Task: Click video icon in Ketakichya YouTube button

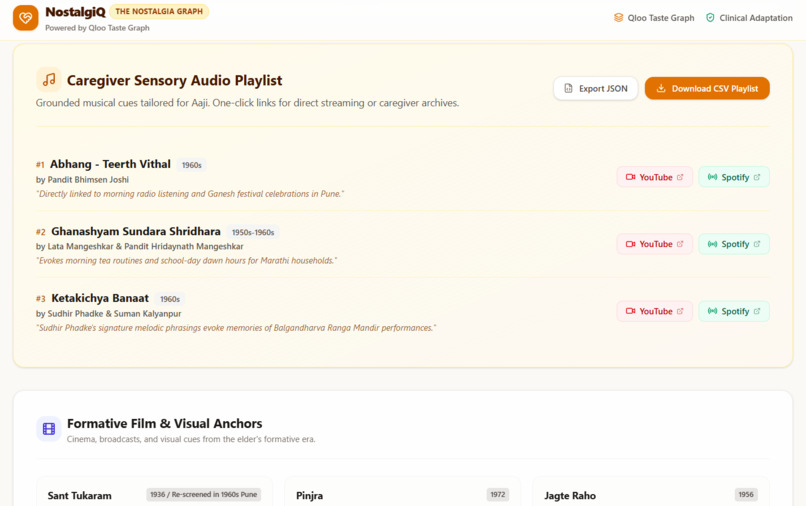Action: [630, 311]
